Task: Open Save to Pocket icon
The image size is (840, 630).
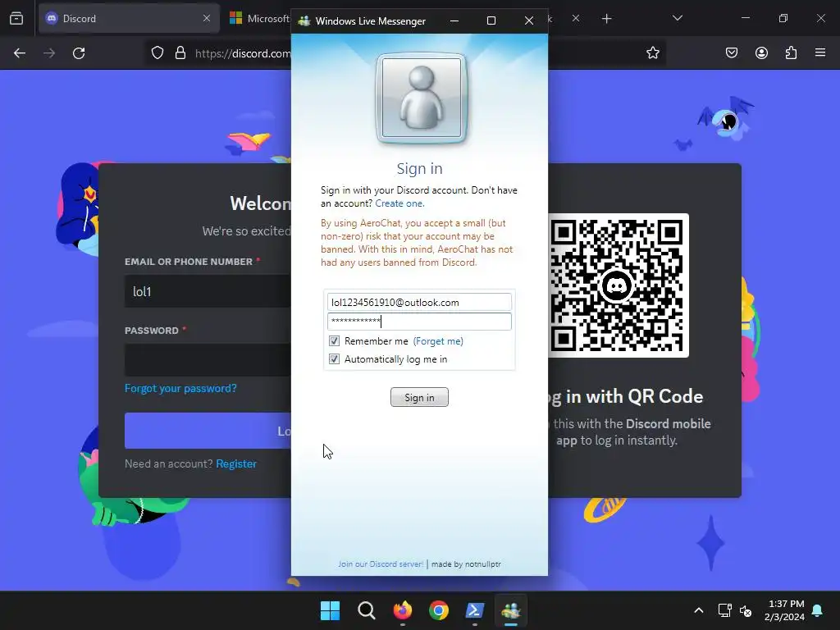Action: 732,53
